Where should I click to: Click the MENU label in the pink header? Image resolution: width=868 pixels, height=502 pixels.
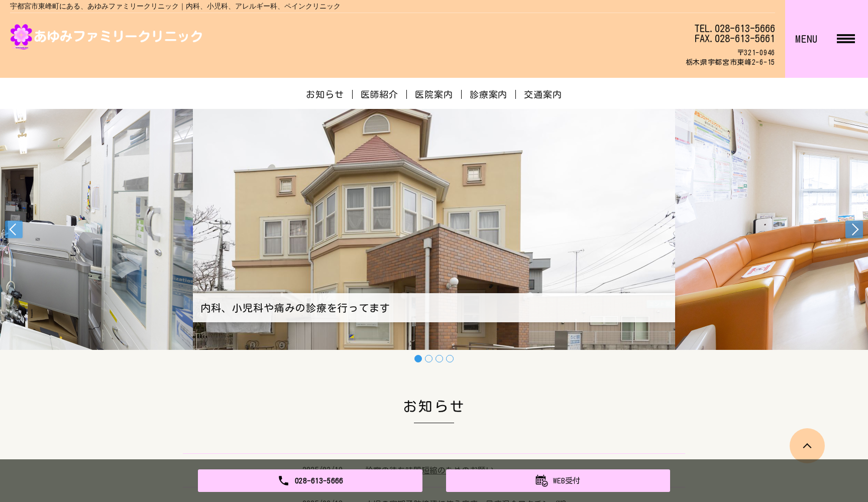(806, 39)
